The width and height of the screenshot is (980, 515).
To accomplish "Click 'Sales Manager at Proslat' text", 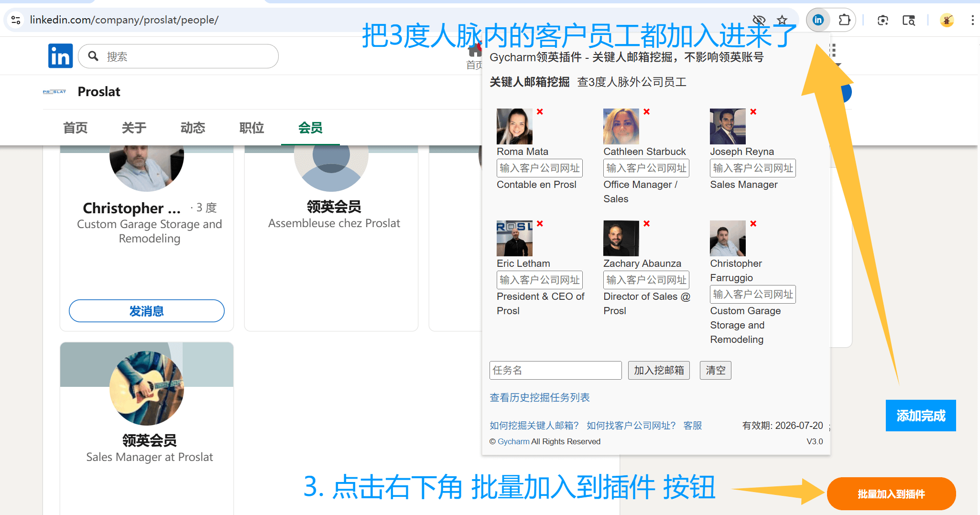I will coord(150,457).
